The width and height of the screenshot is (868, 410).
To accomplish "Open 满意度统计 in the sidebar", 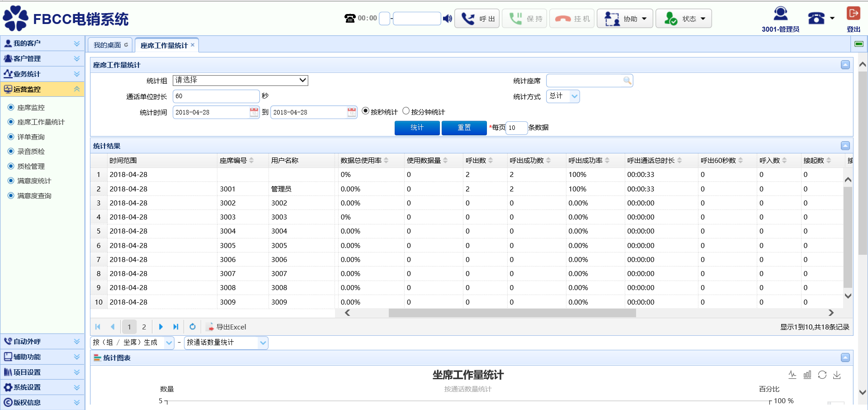I will (x=34, y=181).
